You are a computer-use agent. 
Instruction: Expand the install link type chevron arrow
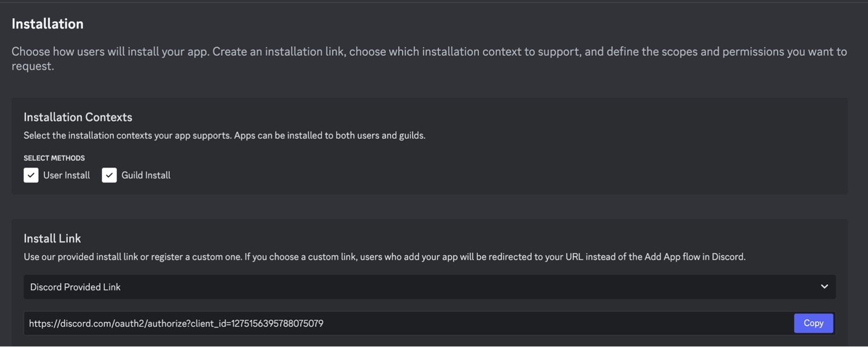tap(824, 287)
